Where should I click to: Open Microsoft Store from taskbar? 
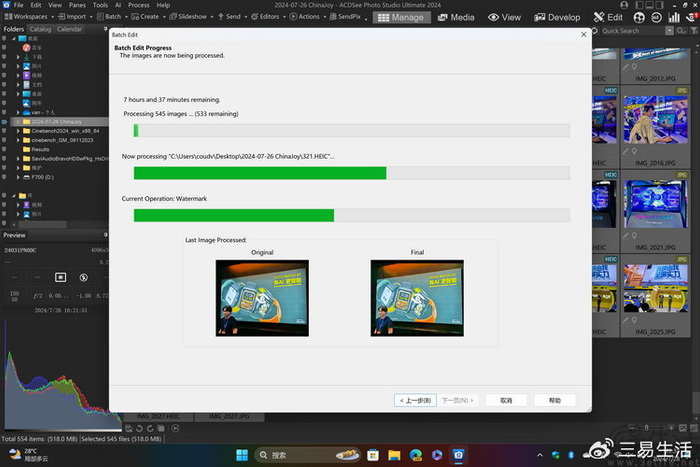click(x=373, y=455)
